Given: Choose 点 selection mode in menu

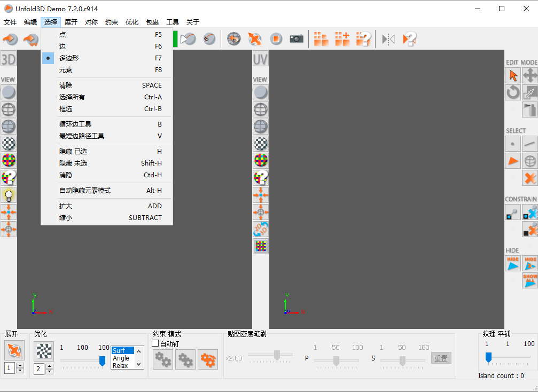Looking at the screenshot, I should 107,34.
